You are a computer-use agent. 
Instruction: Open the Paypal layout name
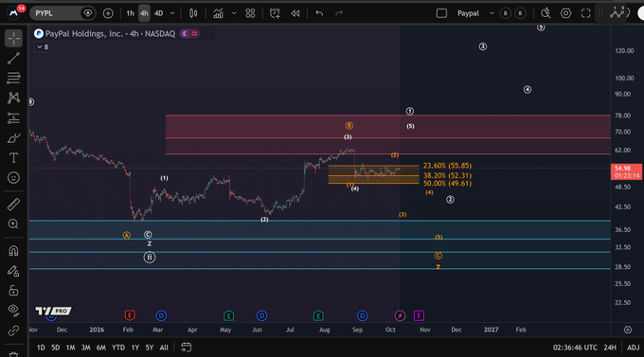468,13
